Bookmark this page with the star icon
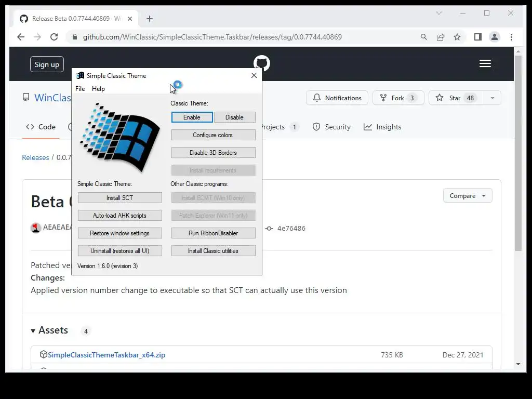This screenshot has width=532, height=399. (x=457, y=37)
